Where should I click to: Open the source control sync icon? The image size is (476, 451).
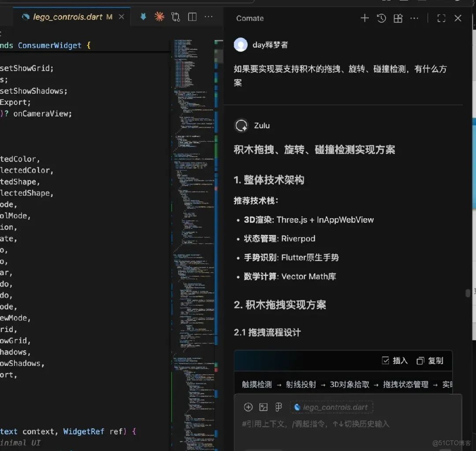click(x=175, y=16)
